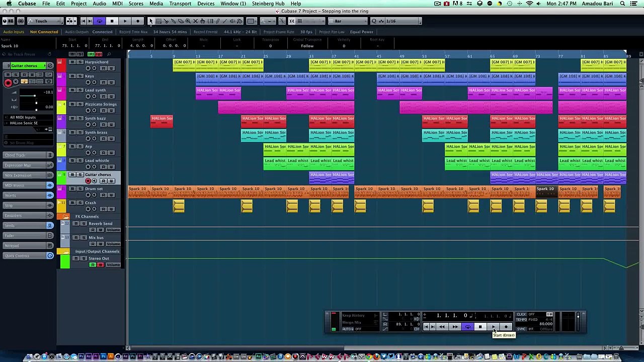Solo the Keys track
The width and height of the screenshot is (644, 362).
click(x=80, y=76)
